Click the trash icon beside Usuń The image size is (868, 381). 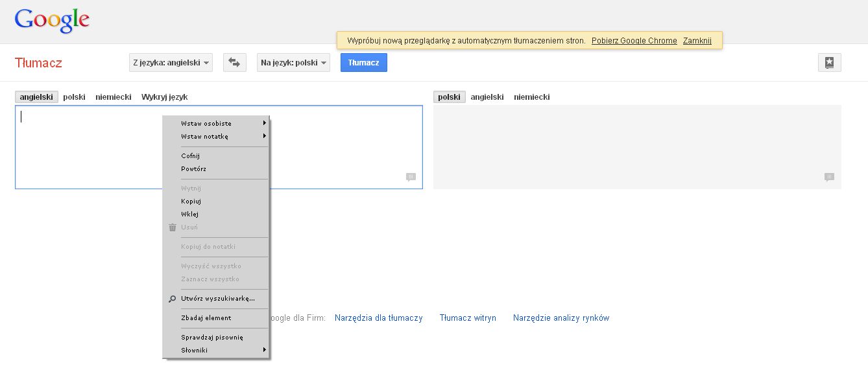click(173, 227)
